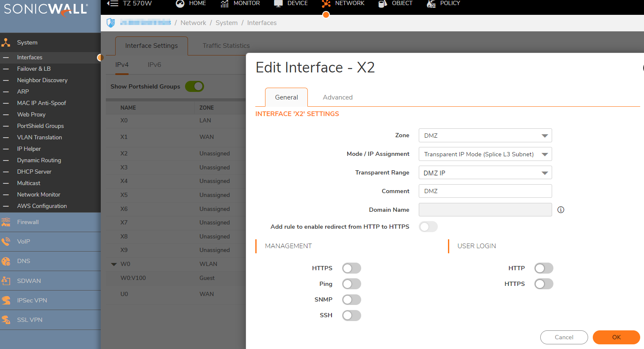Viewport: 644px width, 349px height.
Task: Enable SSH management switch
Action: (x=351, y=315)
